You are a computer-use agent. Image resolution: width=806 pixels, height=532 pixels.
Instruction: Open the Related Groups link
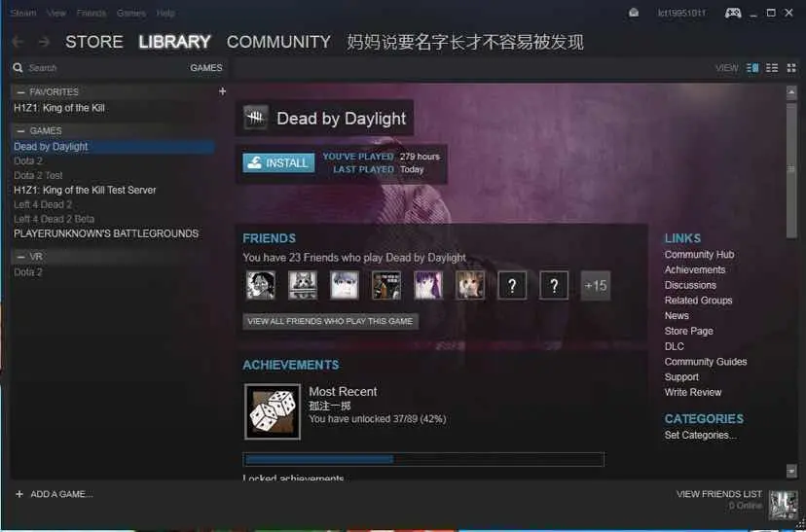point(699,301)
